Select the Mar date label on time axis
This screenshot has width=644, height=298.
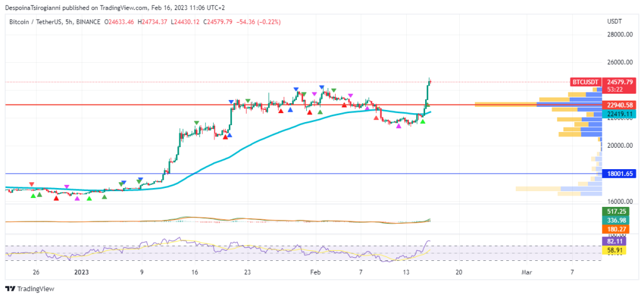click(x=527, y=273)
